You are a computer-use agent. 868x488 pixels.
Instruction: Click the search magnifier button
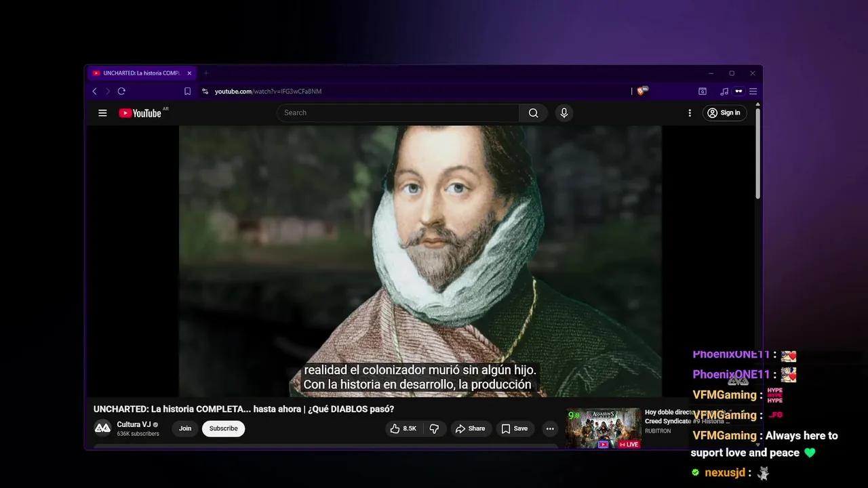(534, 113)
